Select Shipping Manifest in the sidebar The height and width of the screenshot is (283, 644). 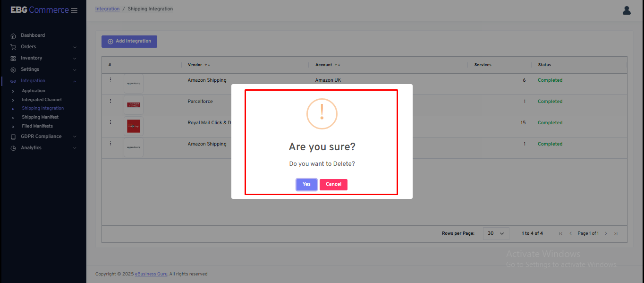pos(40,117)
